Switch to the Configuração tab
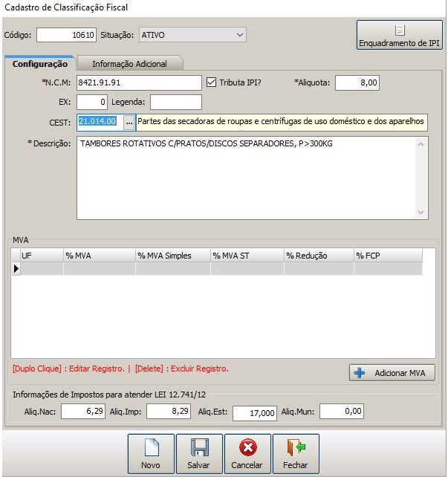 tap(40, 64)
